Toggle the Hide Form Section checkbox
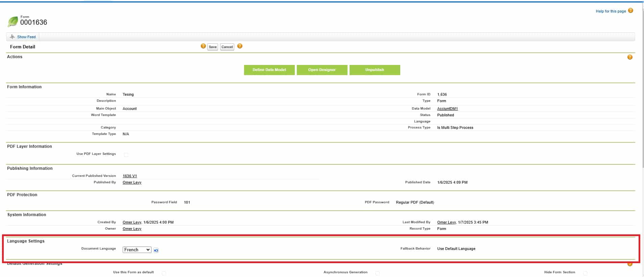This screenshot has height=277, width=644. click(x=585, y=273)
